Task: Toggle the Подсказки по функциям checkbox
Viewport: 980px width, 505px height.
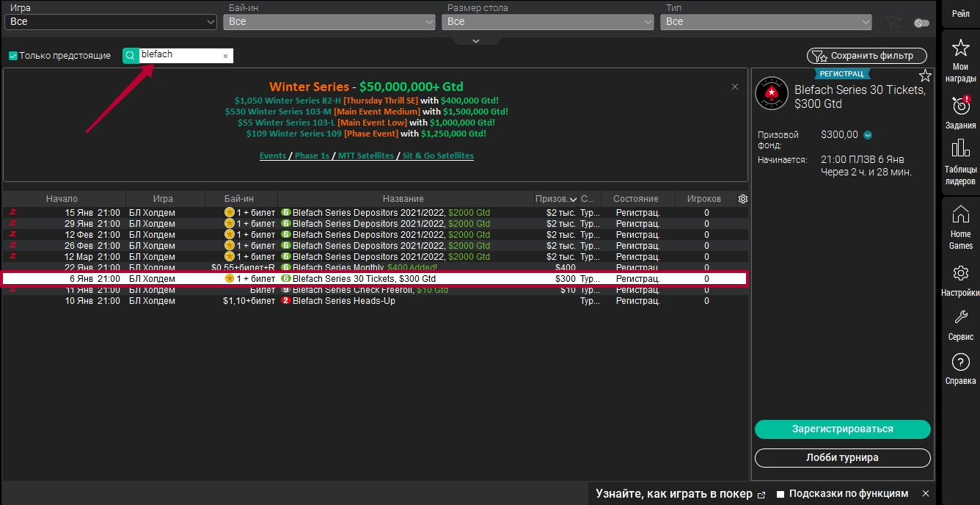Action: tap(780, 494)
